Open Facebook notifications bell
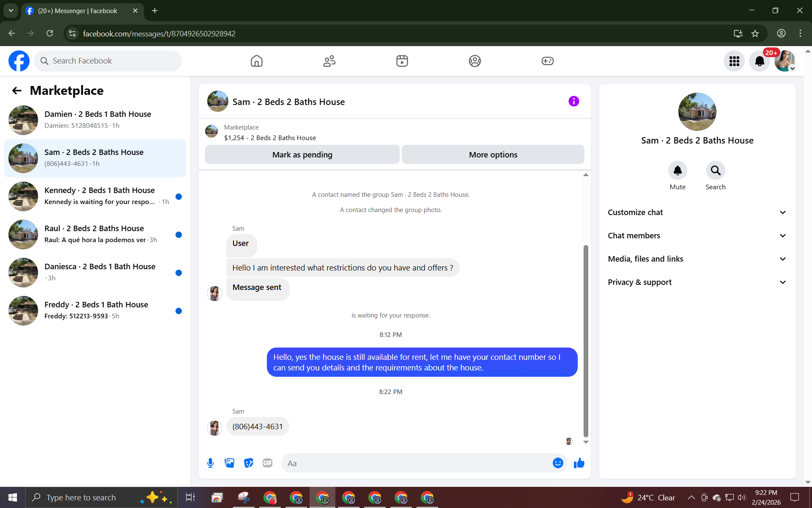The image size is (812, 508). click(x=760, y=61)
